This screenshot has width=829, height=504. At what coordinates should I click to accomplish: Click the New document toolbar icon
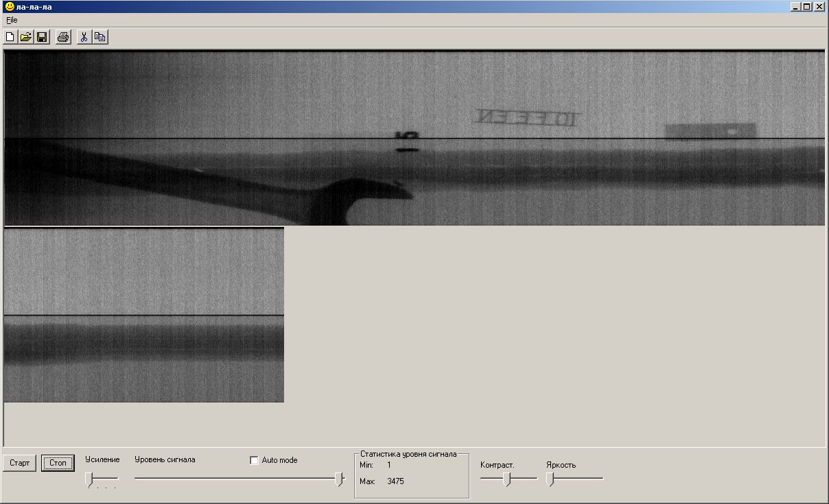[10, 37]
